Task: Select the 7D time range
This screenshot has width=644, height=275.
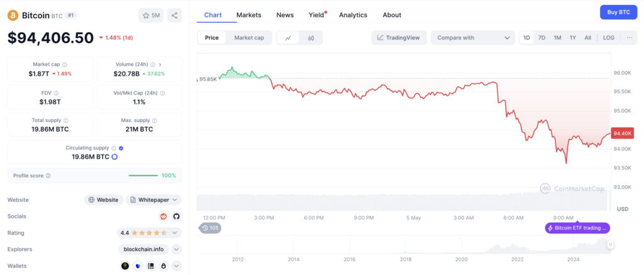Action: 541,37
